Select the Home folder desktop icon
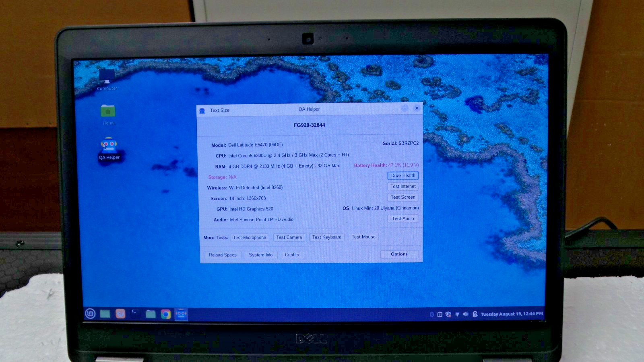The width and height of the screenshot is (644, 362). pos(108,114)
